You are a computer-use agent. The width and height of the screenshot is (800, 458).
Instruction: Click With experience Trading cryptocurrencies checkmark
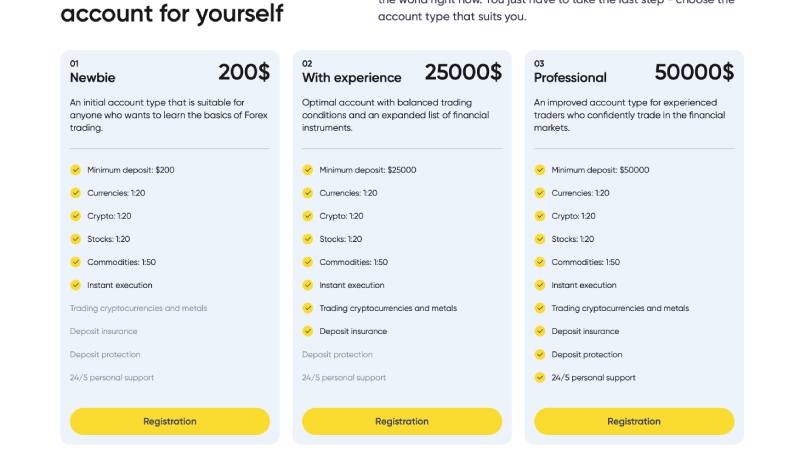(x=308, y=308)
